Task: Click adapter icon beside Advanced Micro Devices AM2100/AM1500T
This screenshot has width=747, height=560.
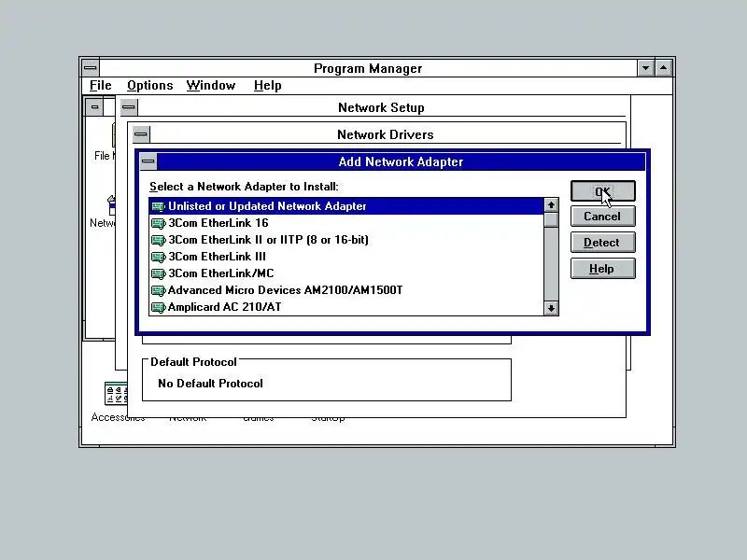Action: (158, 290)
